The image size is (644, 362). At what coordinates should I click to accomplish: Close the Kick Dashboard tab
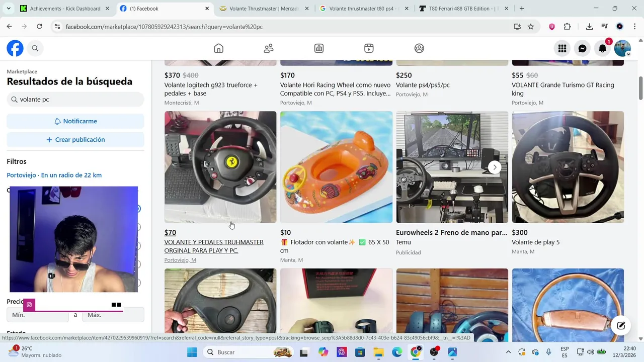[x=107, y=9]
